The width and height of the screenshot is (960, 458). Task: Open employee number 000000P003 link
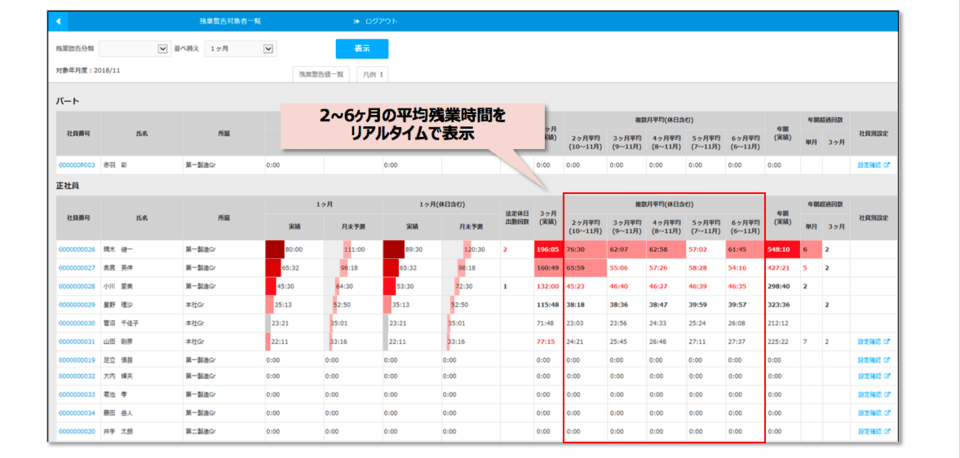pyautogui.click(x=77, y=165)
